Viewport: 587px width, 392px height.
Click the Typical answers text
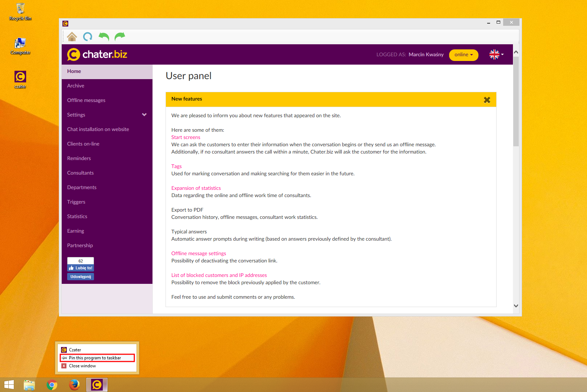click(x=189, y=232)
